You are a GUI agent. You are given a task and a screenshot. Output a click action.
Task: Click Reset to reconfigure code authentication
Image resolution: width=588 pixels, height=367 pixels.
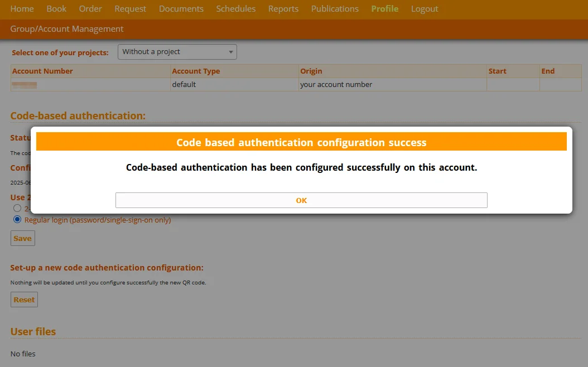click(24, 300)
